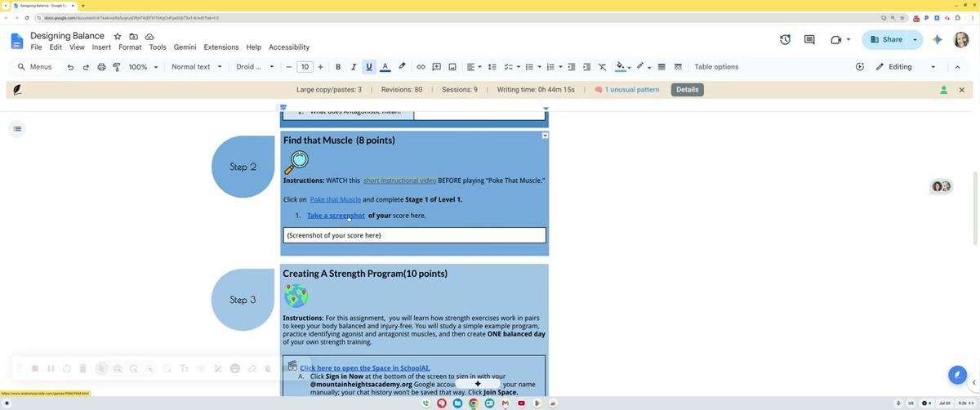Viewport: 980px width, 410px height.
Task: Open the Extensions menu
Action: tap(220, 47)
